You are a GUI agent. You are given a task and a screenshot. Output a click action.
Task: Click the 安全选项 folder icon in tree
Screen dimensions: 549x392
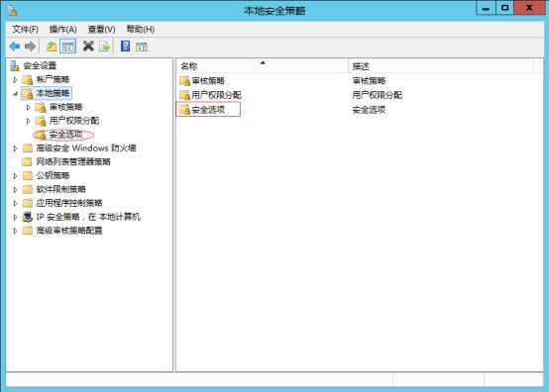coord(41,135)
